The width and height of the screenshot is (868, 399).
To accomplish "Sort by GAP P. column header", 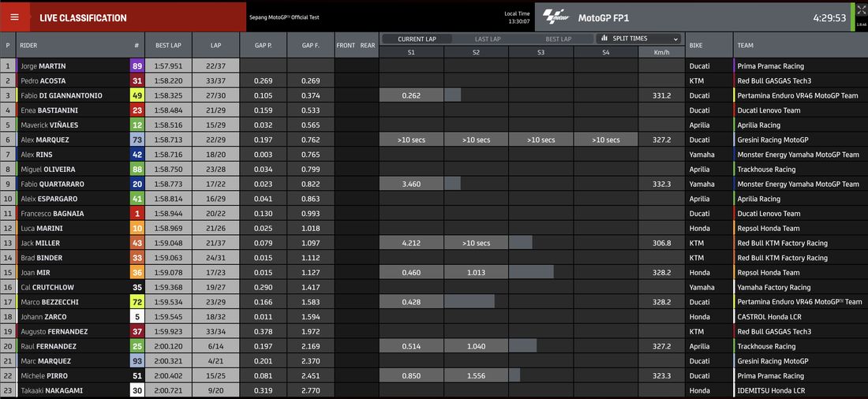I will click(263, 46).
